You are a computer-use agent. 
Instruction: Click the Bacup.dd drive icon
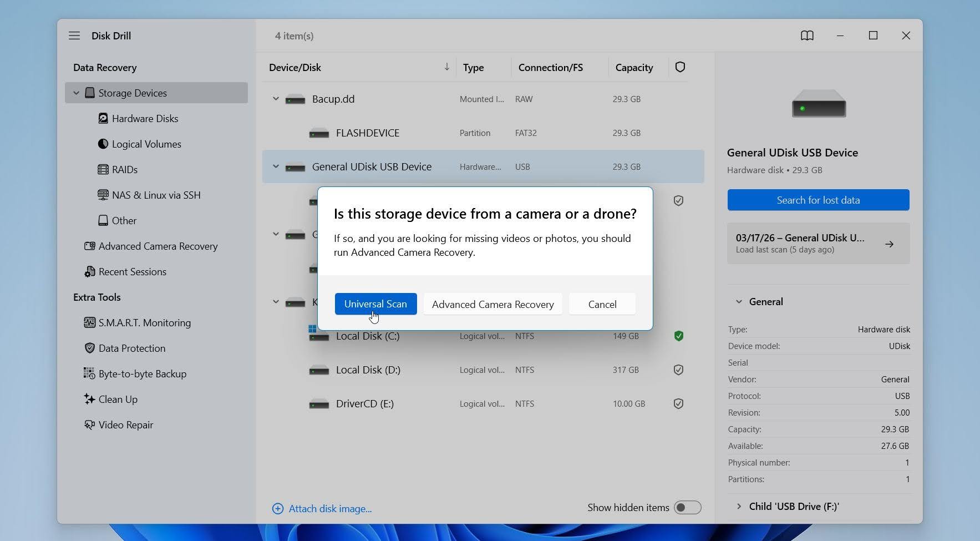pyautogui.click(x=295, y=100)
